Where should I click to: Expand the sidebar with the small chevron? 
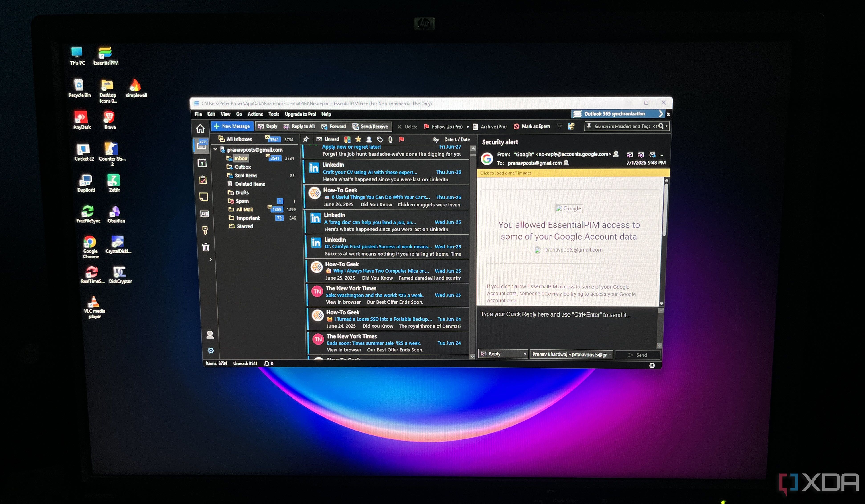click(211, 260)
